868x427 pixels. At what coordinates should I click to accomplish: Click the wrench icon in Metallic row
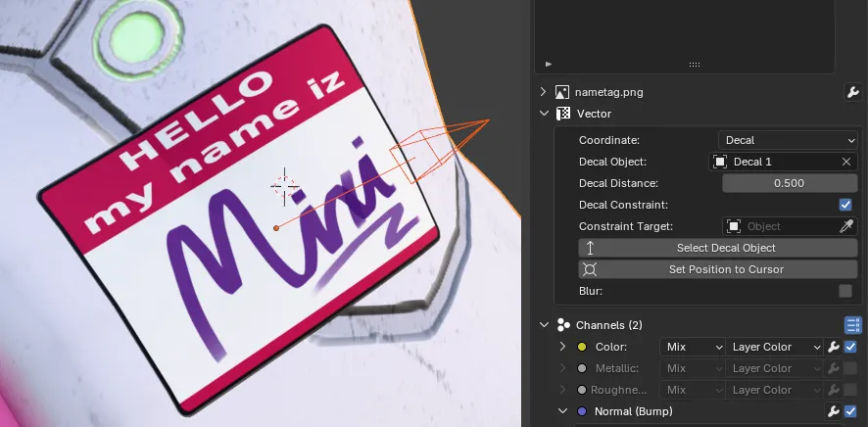click(833, 368)
